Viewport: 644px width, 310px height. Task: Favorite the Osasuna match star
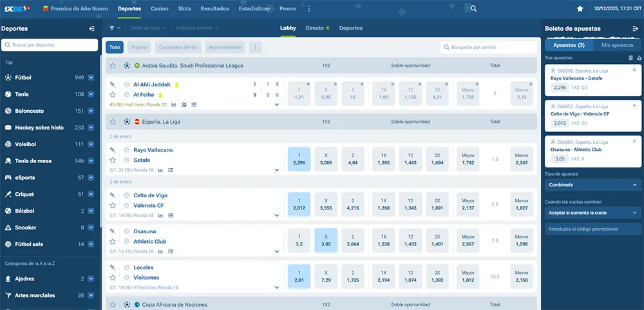(113, 241)
